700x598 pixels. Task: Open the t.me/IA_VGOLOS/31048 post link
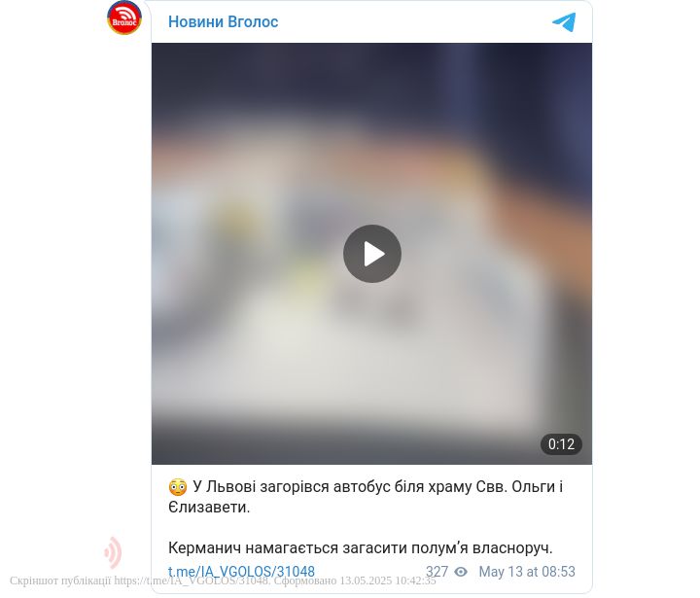241,571
